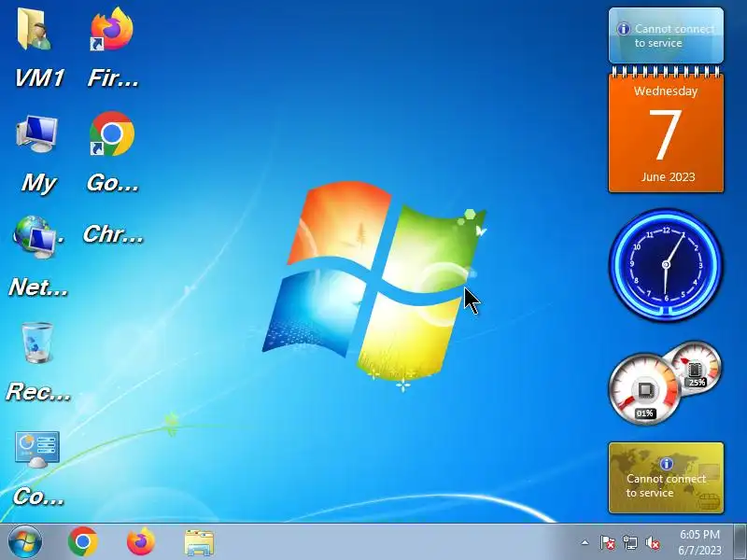747x560 pixels.
Task: Open Windows Explorer from the taskbar
Action: 199,542
